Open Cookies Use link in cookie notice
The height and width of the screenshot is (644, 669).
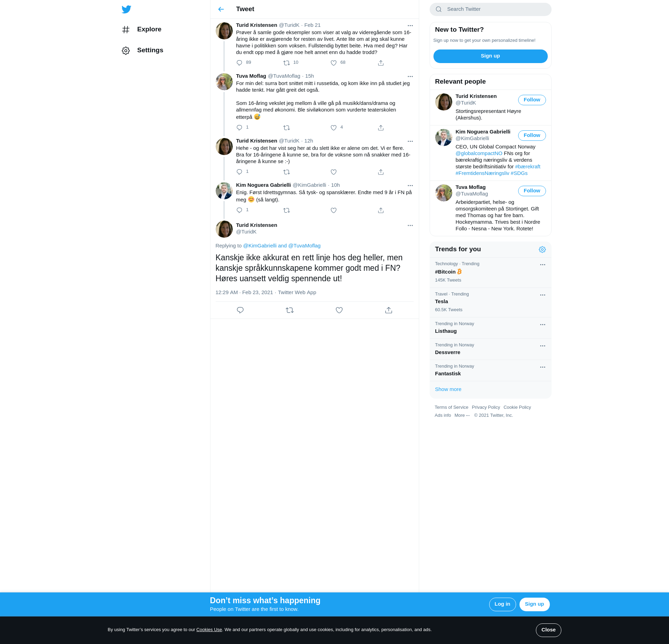[x=209, y=630]
